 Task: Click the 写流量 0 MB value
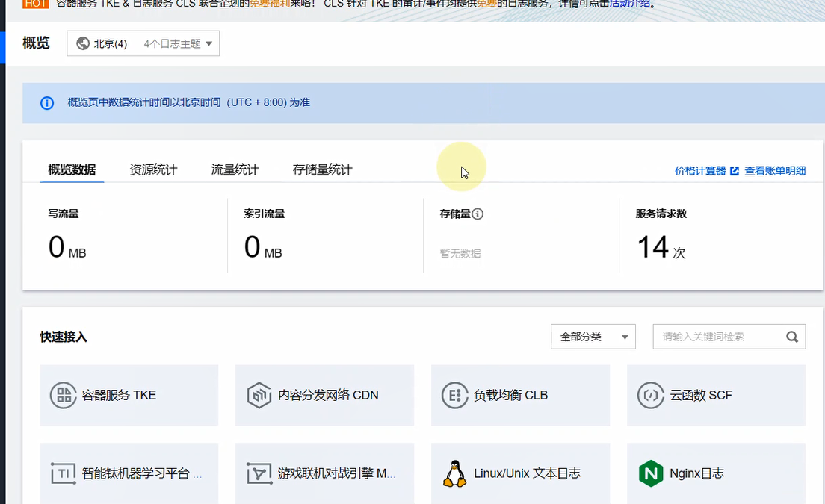67,248
